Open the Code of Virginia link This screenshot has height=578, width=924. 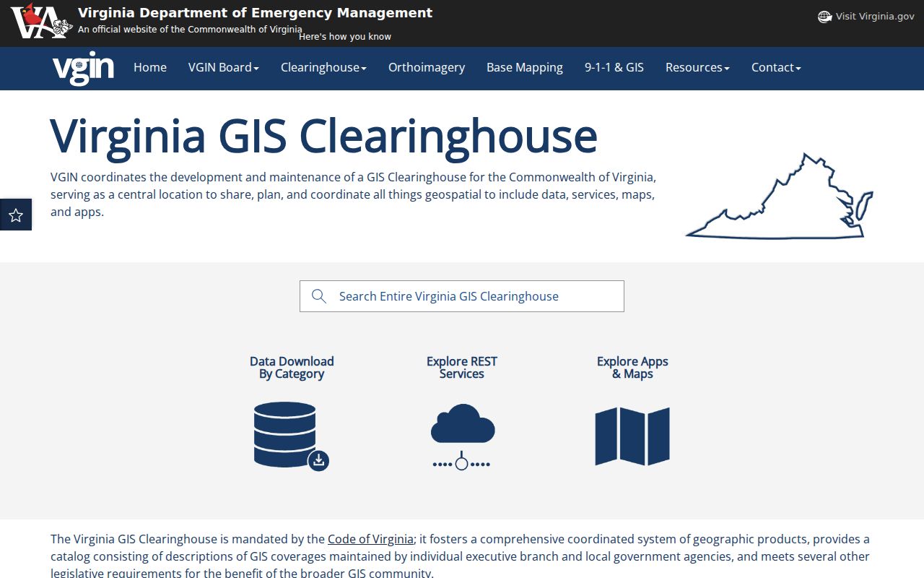370,539
